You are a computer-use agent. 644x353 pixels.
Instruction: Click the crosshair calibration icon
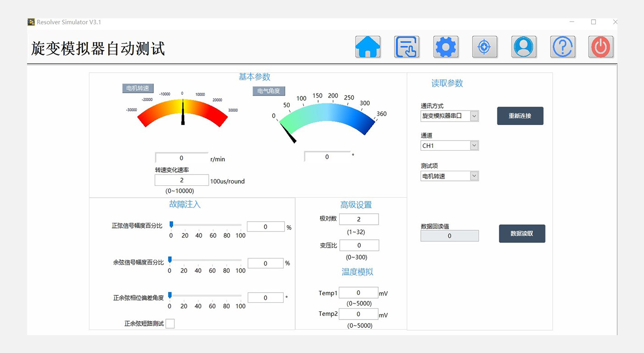(484, 47)
